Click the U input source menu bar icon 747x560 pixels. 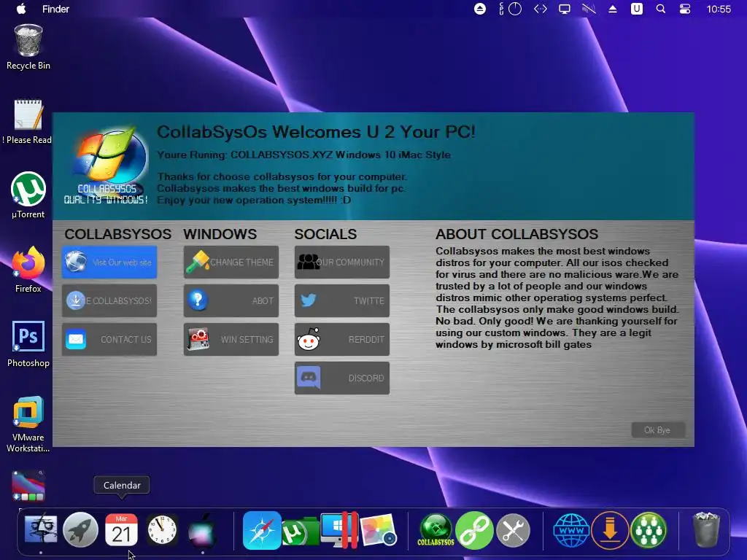coord(637,9)
